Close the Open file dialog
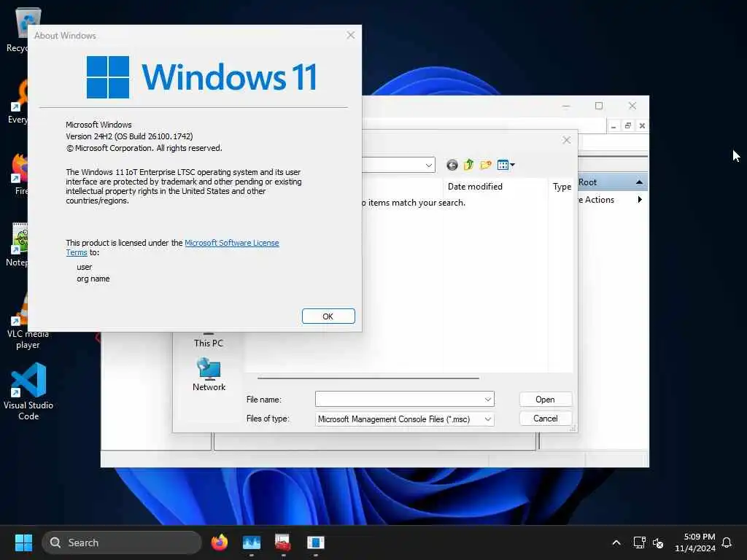The width and height of the screenshot is (747, 560). tap(566, 140)
